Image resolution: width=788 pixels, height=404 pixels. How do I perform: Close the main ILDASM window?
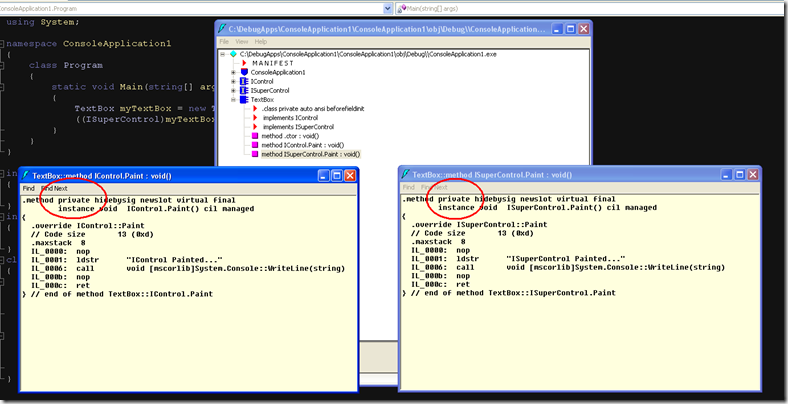pos(583,29)
